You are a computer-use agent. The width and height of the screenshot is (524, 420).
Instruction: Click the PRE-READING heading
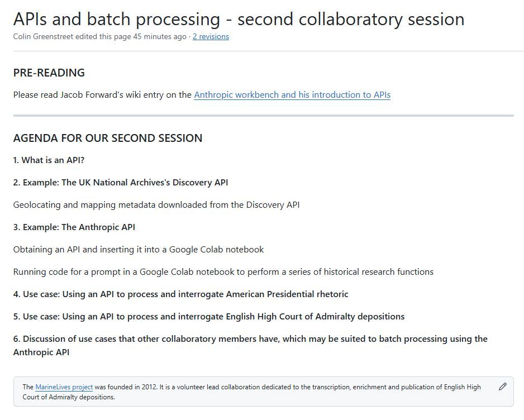(x=49, y=73)
